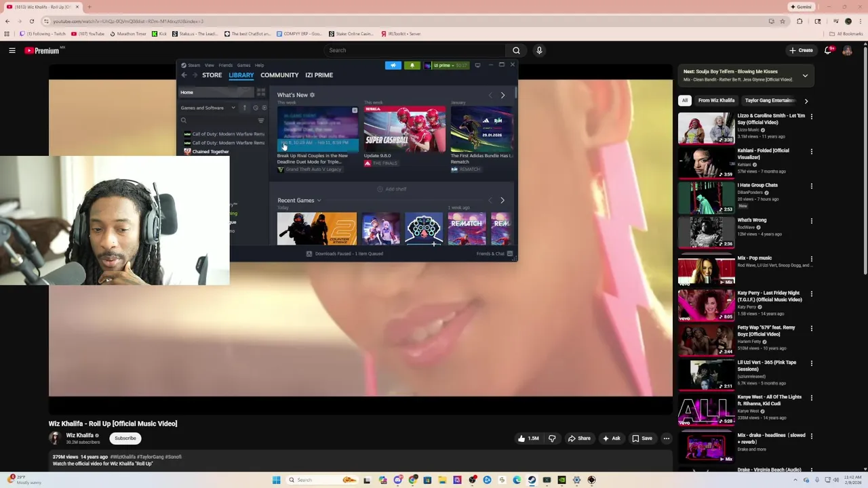This screenshot has width=868, height=488.
Task: Toggle Steam library sort order arrow
Action: tap(245, 108)
